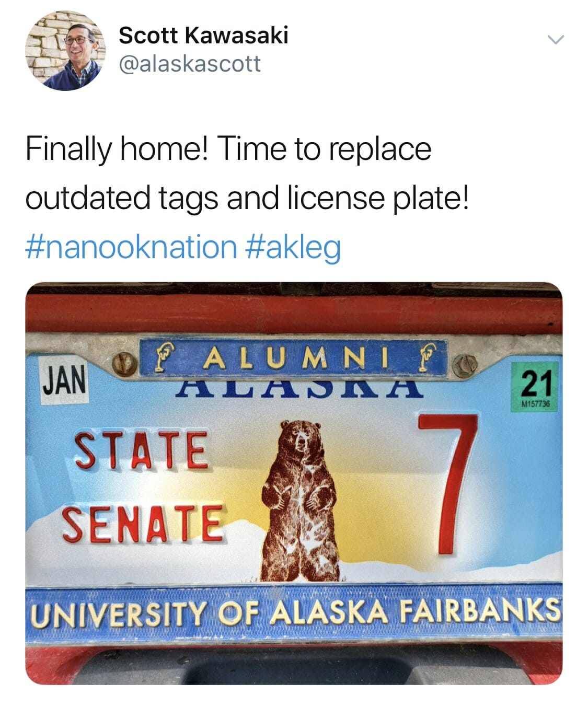Expand the tweet options chevron
Image resolution: width=588 pixels, height=707 pixels.
point(555,40)
